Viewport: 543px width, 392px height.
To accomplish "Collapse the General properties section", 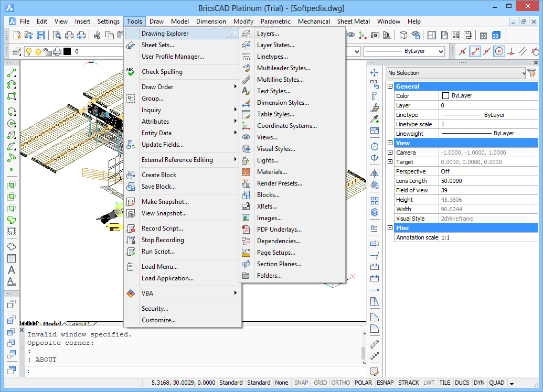I will click(390, 86).
